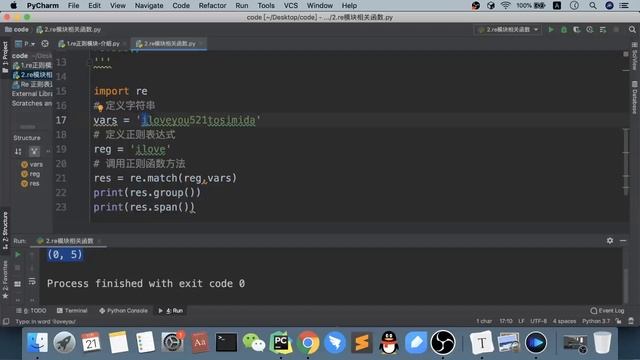The width and height of the screenshot is (640, 360).
Task: Run the script with the green toolbar Run icon
Action: tap(551, 29)
